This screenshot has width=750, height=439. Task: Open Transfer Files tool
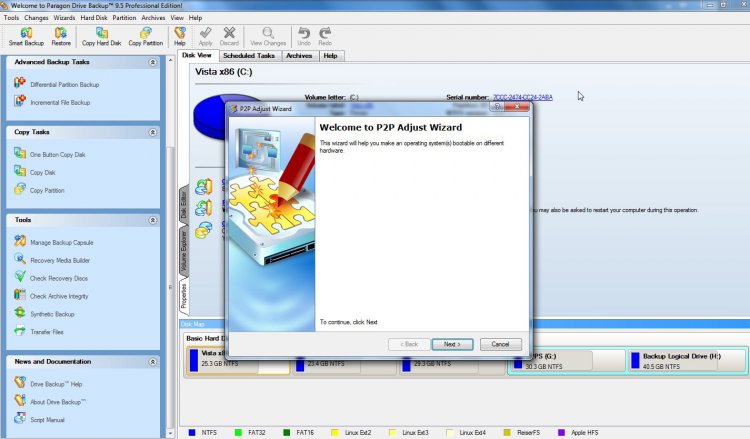tap(39, 331)
